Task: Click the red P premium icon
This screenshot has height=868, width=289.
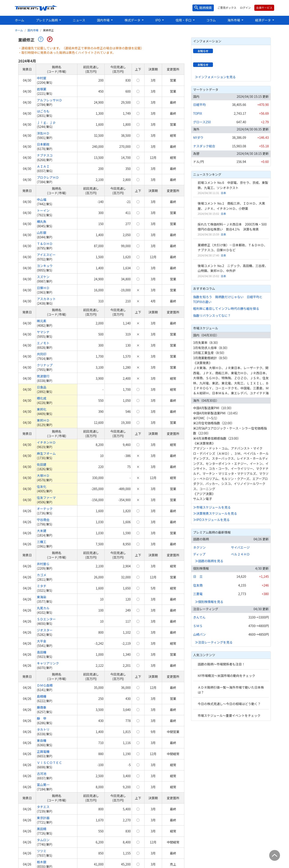Action: 50,39
